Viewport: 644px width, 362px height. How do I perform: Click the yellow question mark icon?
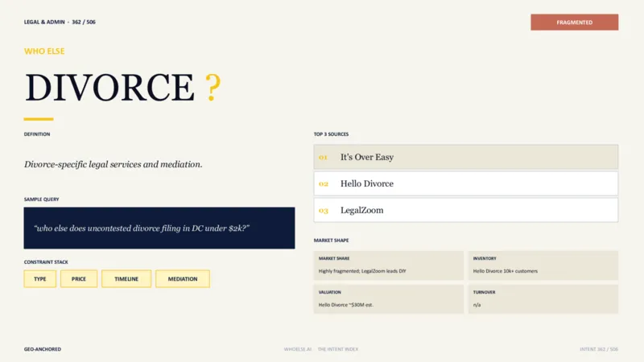213,87
